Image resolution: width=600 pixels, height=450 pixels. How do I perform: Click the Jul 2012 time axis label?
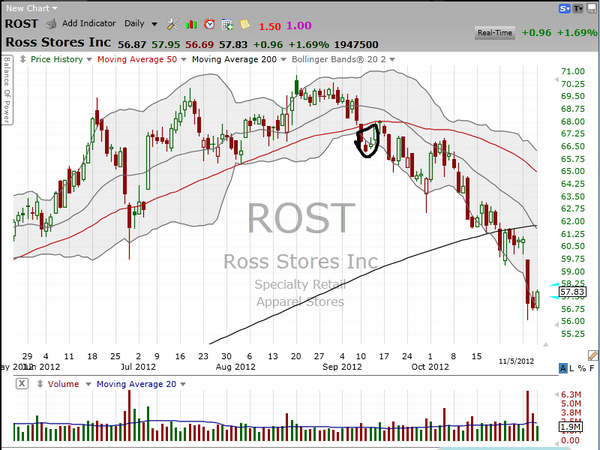click(x=138, y=367)
